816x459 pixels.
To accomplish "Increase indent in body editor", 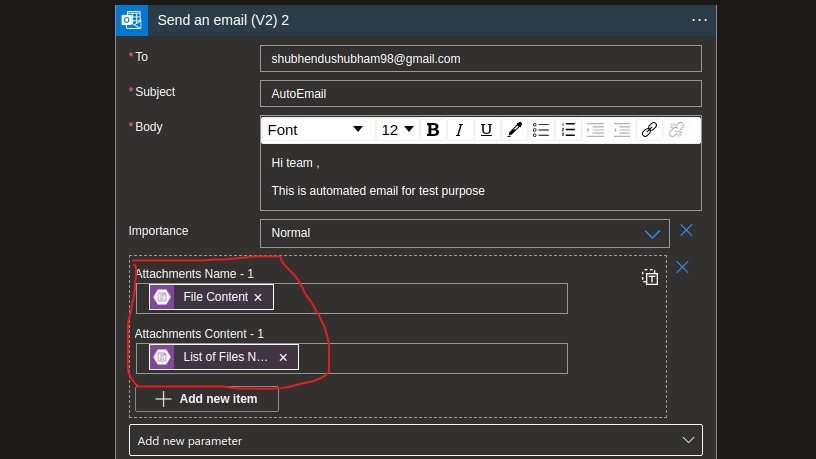I will point(595,130).
